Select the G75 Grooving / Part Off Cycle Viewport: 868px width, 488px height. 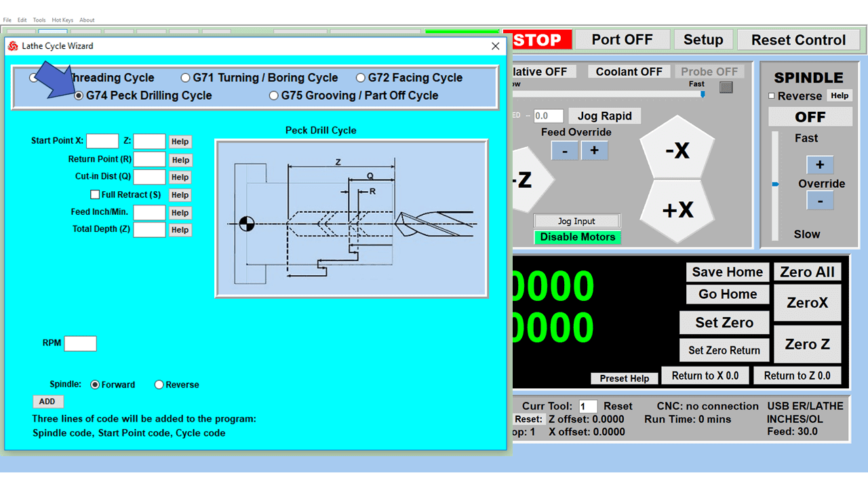tap(274, 96)
